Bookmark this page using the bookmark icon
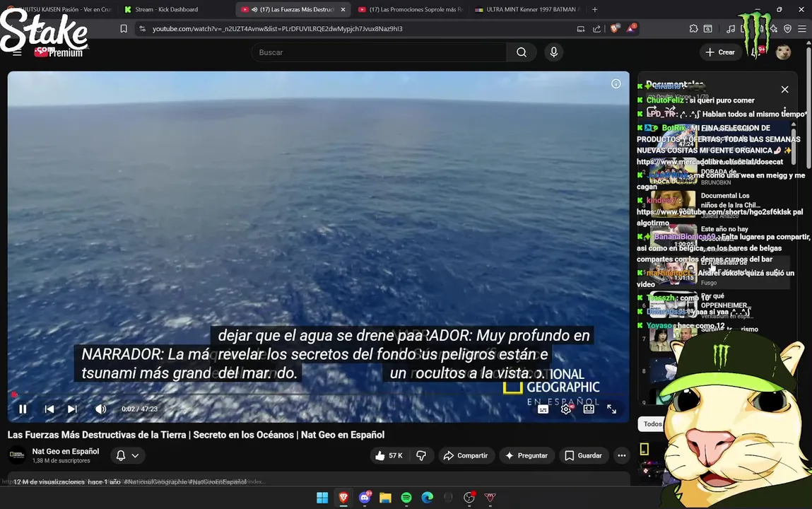The height and width of the screenshot is (509, 812). coord(123,29)
